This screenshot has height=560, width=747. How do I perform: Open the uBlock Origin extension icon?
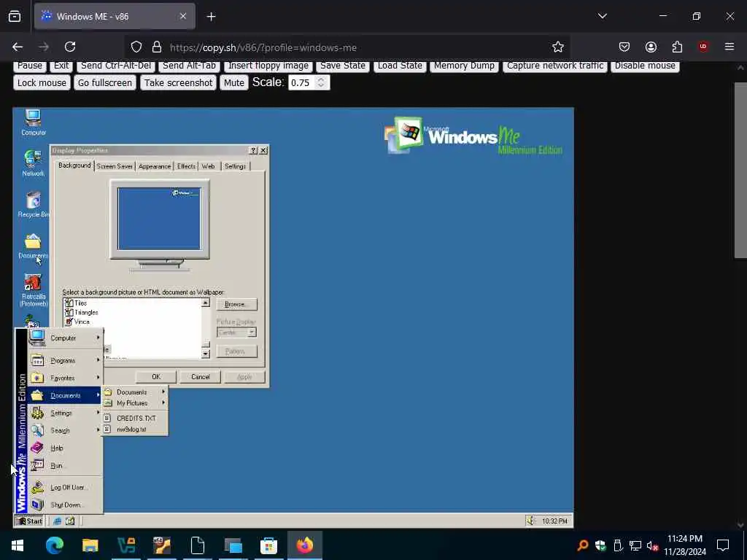pos(703,47)
